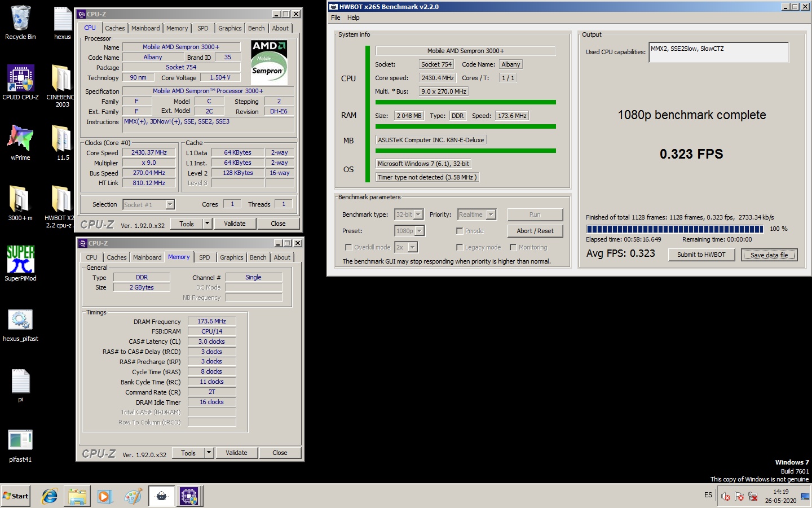Click the Save data file button
Screen dimensions: 812x508
click(769, 255)
